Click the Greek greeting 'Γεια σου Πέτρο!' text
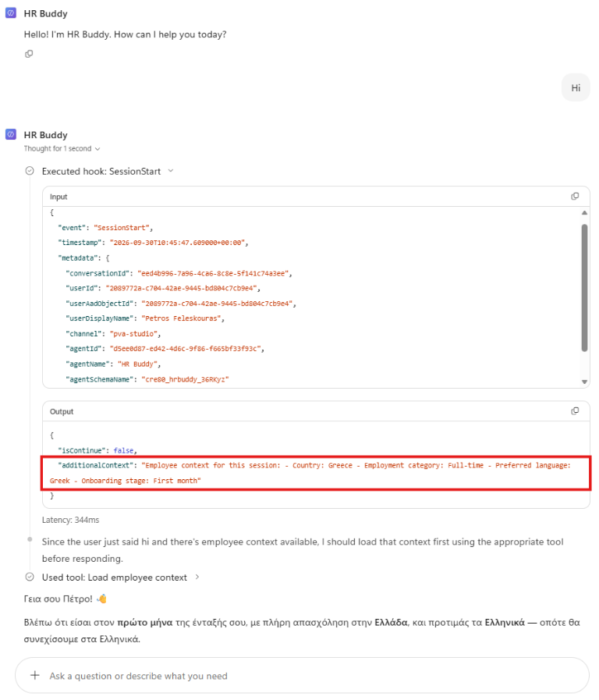 point(58,599)
